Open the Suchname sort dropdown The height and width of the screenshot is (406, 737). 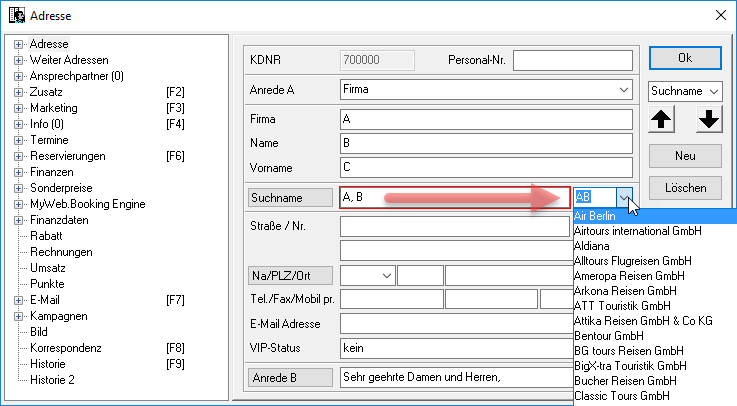point(713,91)
